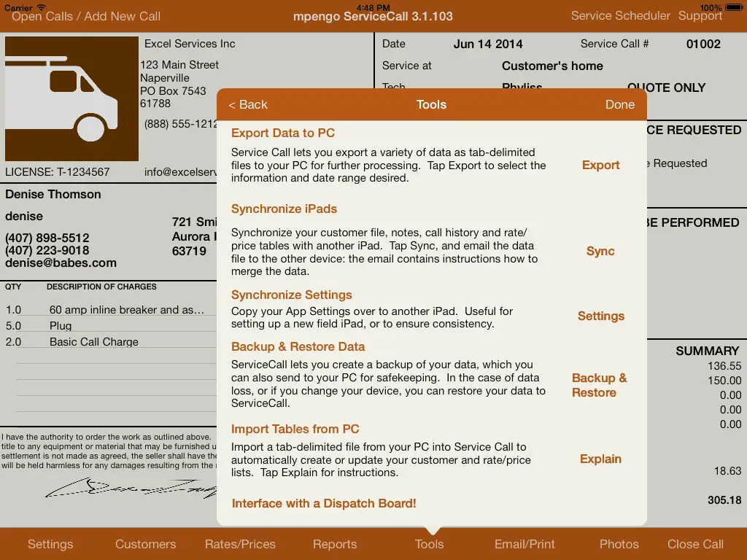747x560 pixels.
Task: Tap Export to export data to PC
Action: pyautogui.click(x=601, y=166)
